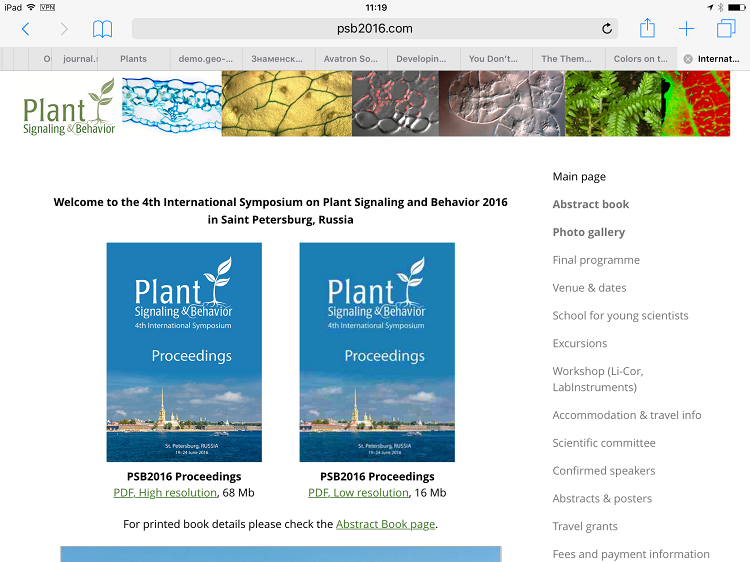Open Accommodation & travel info link

point(627,415)
